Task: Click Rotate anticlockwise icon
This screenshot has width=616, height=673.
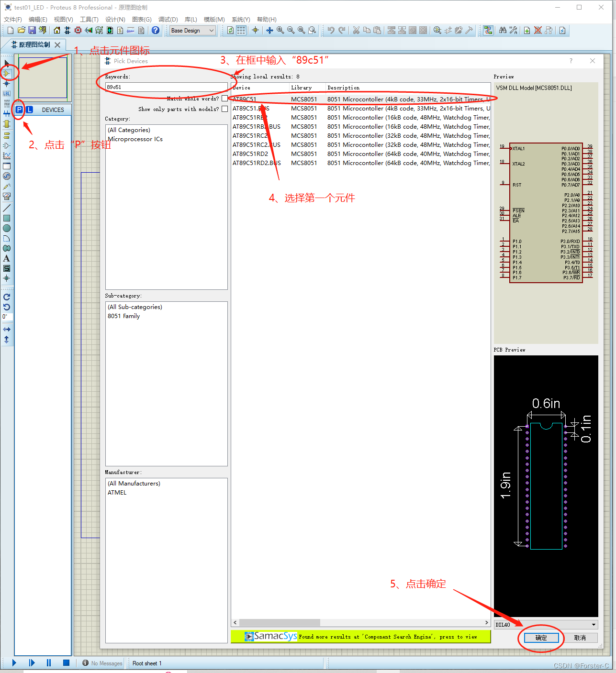Action: click(7, 307)
